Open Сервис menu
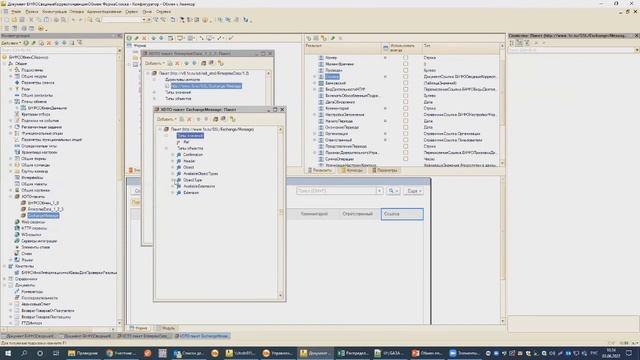Image resolution: width=640 pixels, height=360 pixels. pyautogui.click(x=131, y=12)
